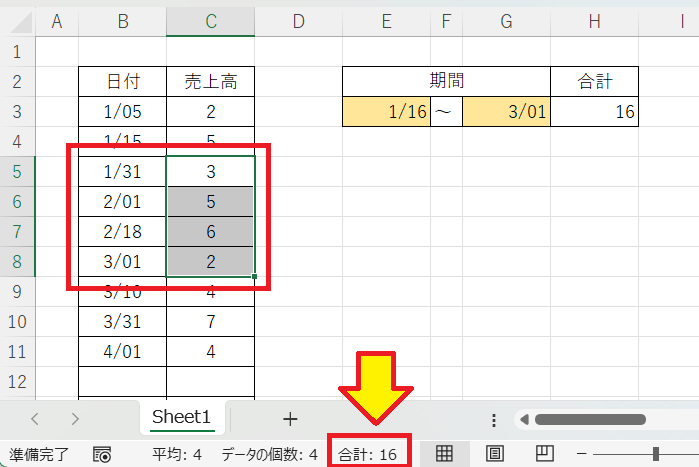Click the 平均 average in status bar

point(177,454)
